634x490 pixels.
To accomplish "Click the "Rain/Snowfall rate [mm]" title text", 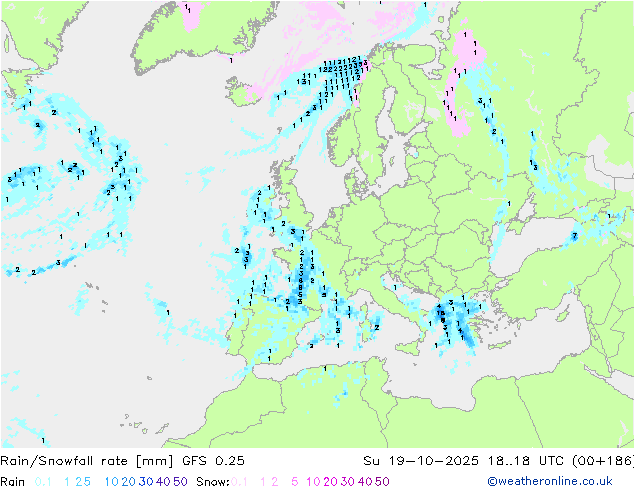I will [87, 461].
